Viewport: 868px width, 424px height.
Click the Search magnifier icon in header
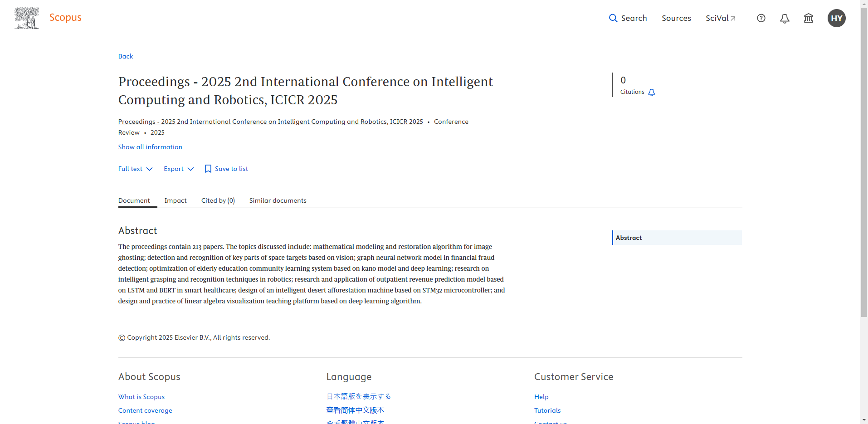pos(613,18)
